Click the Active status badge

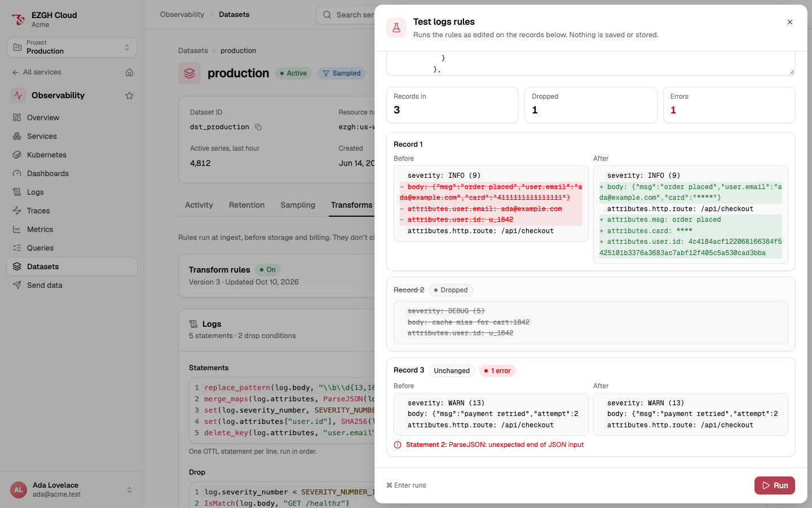(x=293, y=73)
